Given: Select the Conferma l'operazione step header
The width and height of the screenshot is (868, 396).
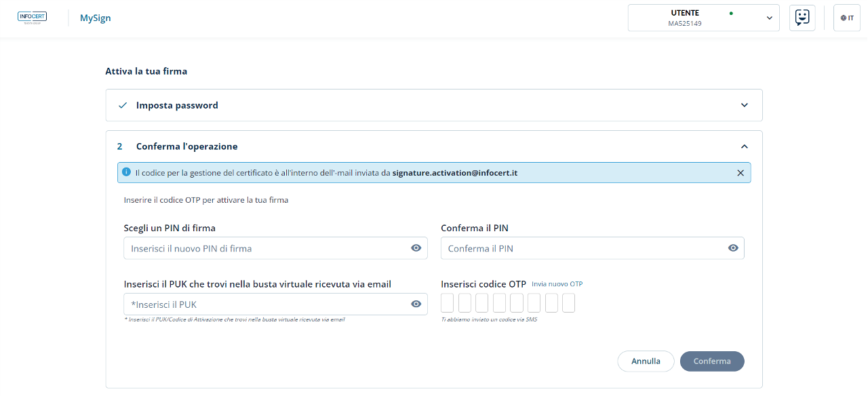Looking at the screenshot, I should (186, 146).
